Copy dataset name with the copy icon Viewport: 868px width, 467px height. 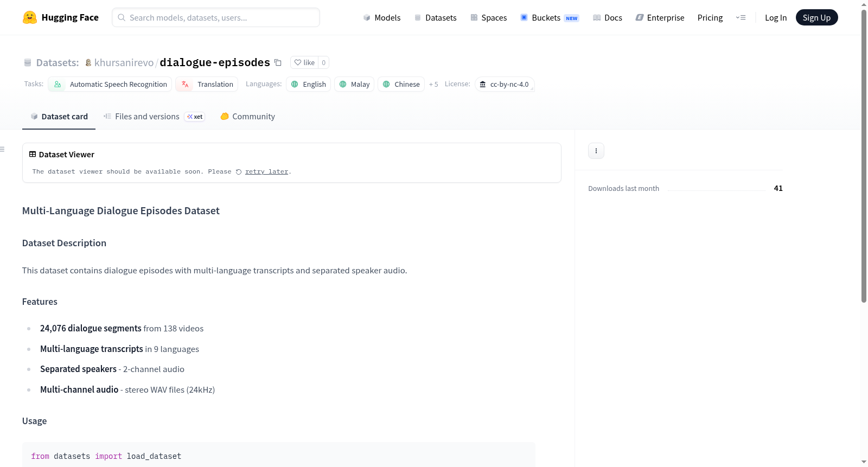[x=278, y=62]
